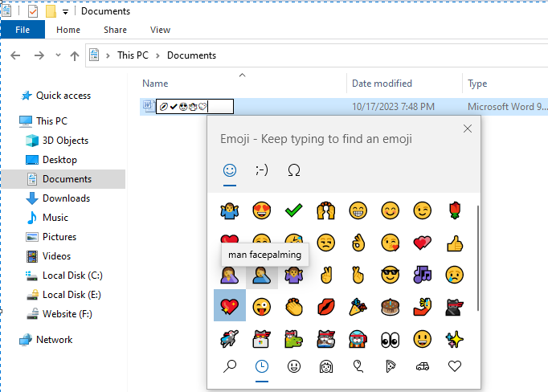This screenshot has height=392, width=548.
Task: Insert the man facepalming emoji
Action: pyautogui.click(x=262, y=276)
